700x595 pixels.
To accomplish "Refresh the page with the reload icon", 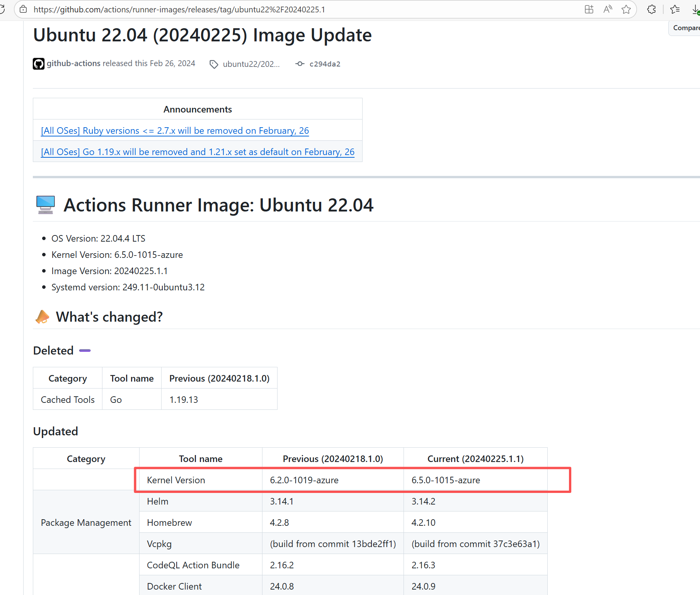I will pyautogui.click(x=2, y=9).
